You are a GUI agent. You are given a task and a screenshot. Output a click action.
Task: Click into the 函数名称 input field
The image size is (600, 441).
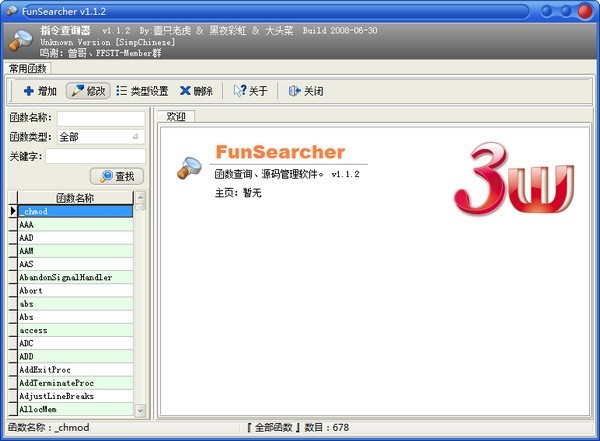(x=100, y=118)
